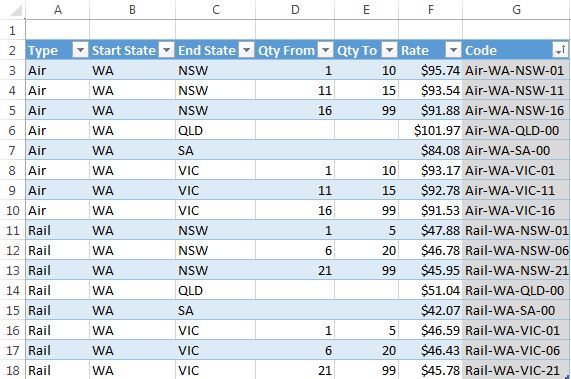Select column A header
This screenshot has width=571, height=379.
[x=58, y=10]
